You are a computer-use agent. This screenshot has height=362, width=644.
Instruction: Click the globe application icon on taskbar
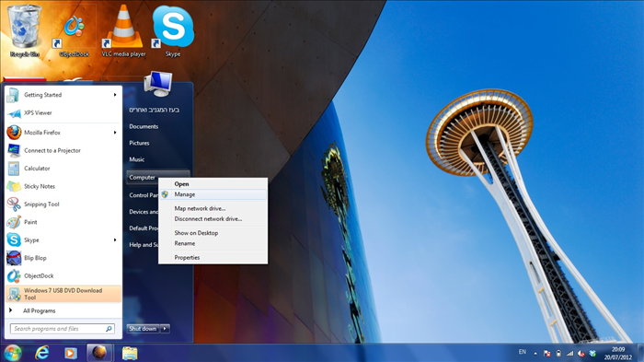99,353
